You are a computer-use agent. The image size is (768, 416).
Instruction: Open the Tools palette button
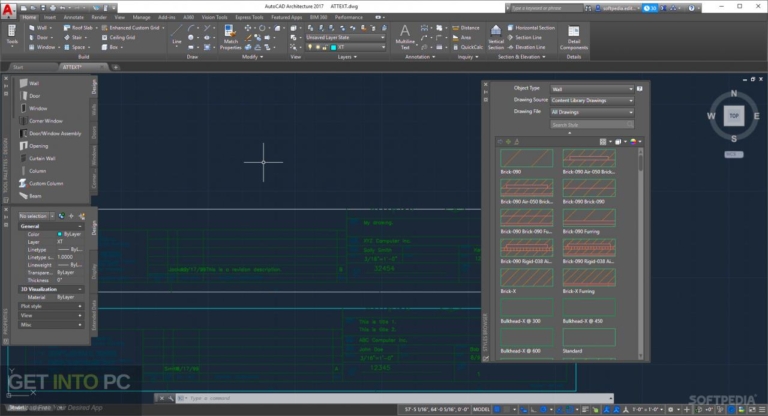12,35
